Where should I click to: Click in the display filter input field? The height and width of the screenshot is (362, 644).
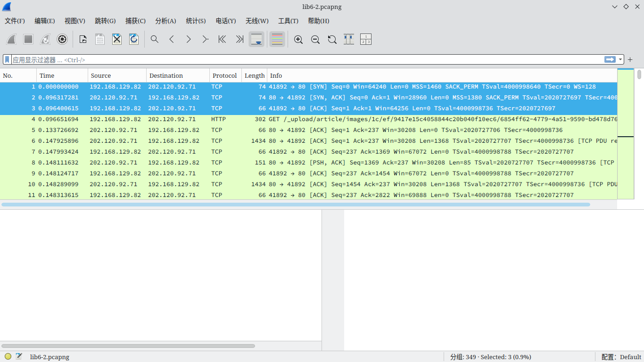[306, 60]
